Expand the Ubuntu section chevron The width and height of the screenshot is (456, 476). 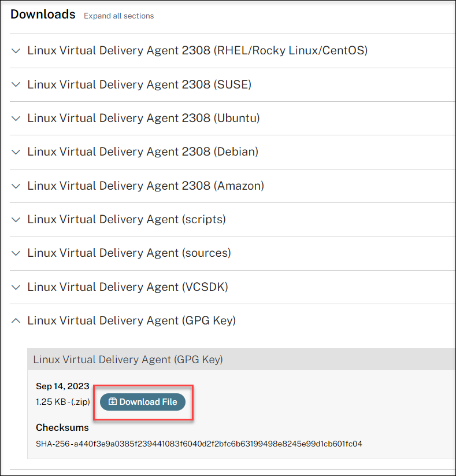pos(16,119)
